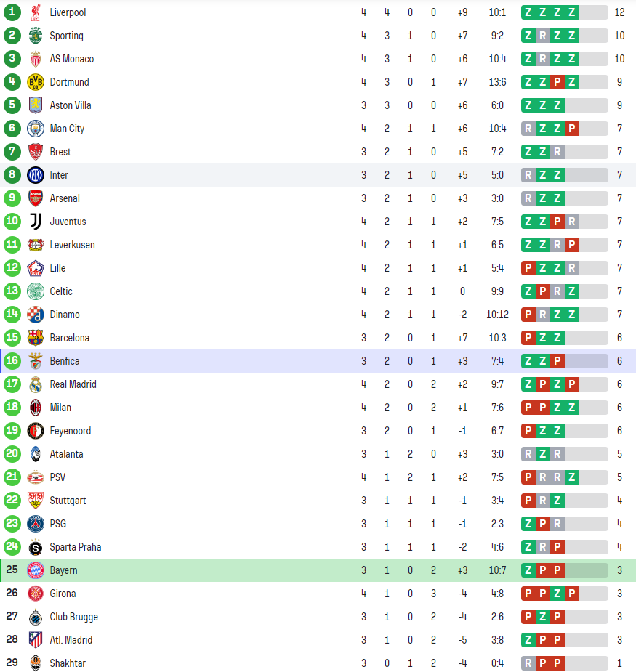Screen dimensions: 636x672
Task: Click the Barcelona club crest
Action: point(36,338)
